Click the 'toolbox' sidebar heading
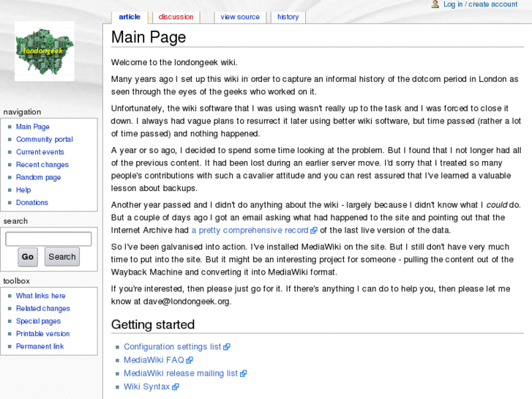Viewport: 532px width, 399px height. click(17, 281)
